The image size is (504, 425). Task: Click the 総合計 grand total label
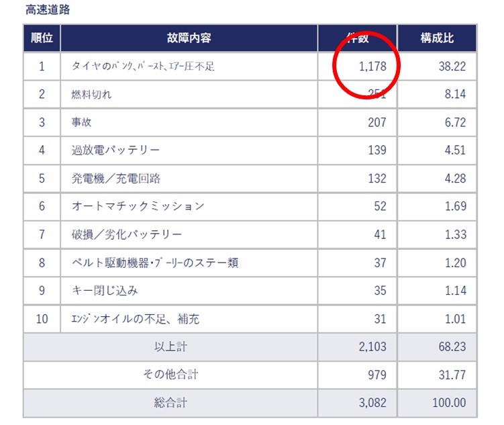pyautogui.click(x=170, y=403)
